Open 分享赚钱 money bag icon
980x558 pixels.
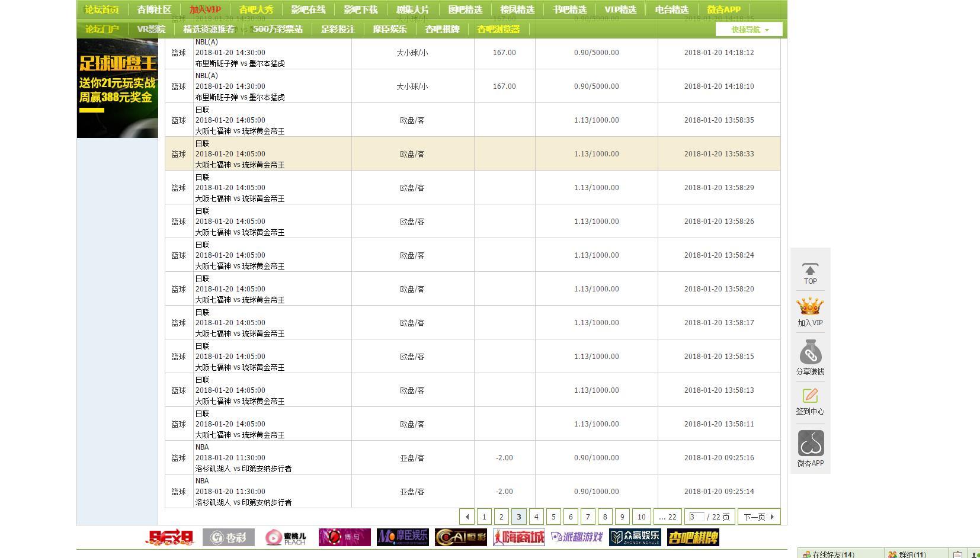coord(810,357)
